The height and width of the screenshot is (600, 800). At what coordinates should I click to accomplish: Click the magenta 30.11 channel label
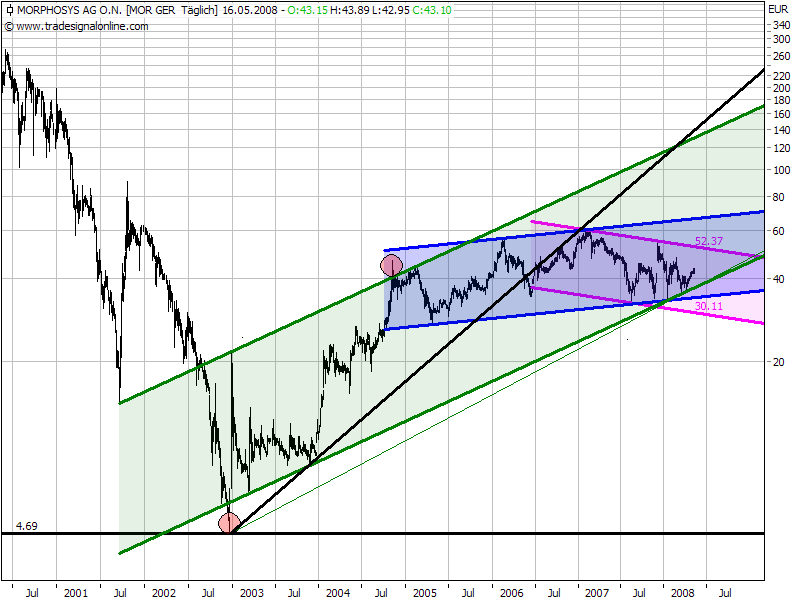[709, 306]
